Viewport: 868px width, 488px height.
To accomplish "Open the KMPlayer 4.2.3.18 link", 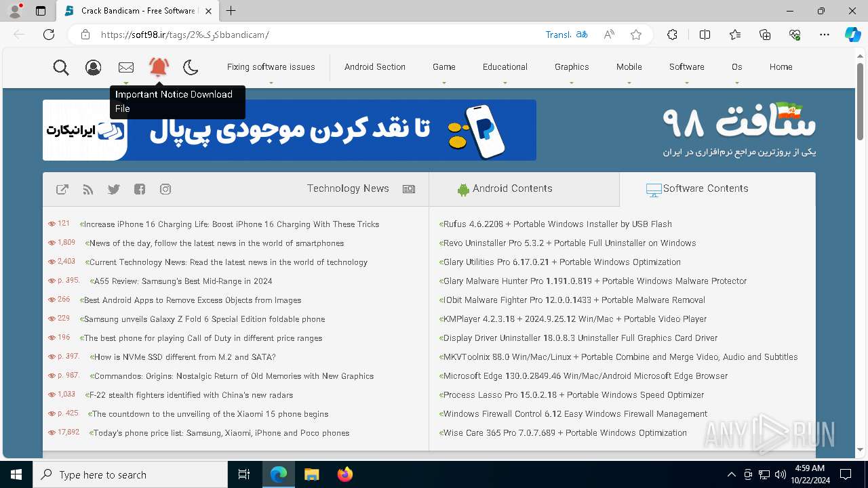I will click(575, 319).
